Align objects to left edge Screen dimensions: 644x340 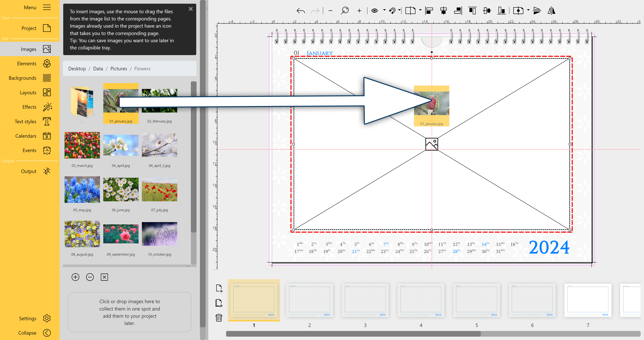[429, 11]
